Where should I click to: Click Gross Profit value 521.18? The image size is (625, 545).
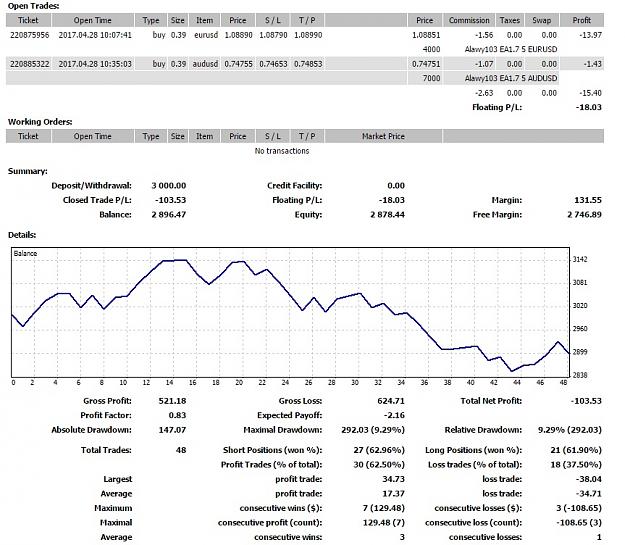[x=172, y=401]
